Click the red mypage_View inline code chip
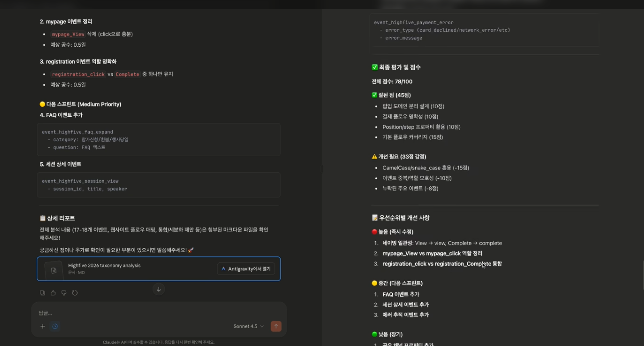The image size is (644, 346). pyautogui.click(x=68, y=34)
